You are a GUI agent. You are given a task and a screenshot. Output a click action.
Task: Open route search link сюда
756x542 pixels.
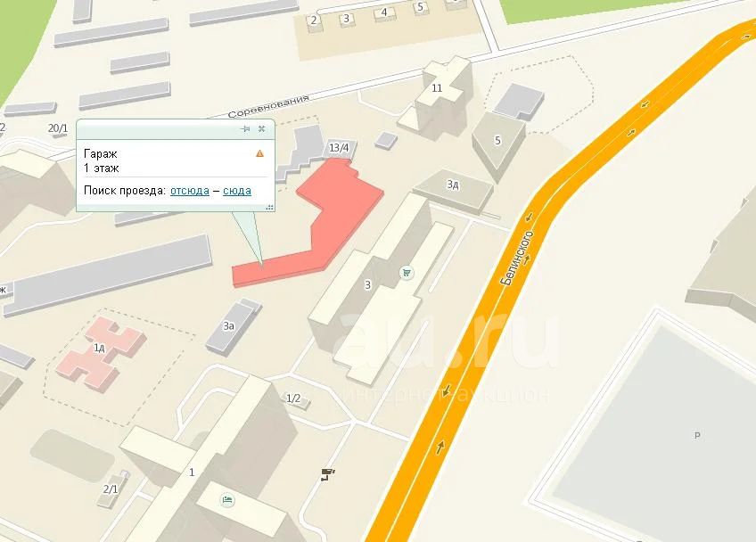pyautogui.click(x=237, y=191)
